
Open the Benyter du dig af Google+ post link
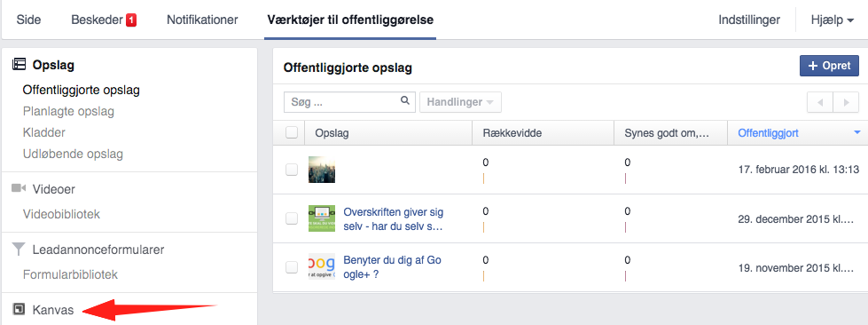[x=393, y=266]
